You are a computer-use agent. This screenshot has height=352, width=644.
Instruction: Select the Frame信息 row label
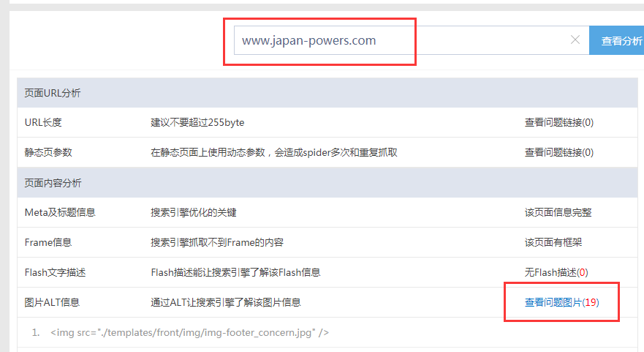point(48,242)
